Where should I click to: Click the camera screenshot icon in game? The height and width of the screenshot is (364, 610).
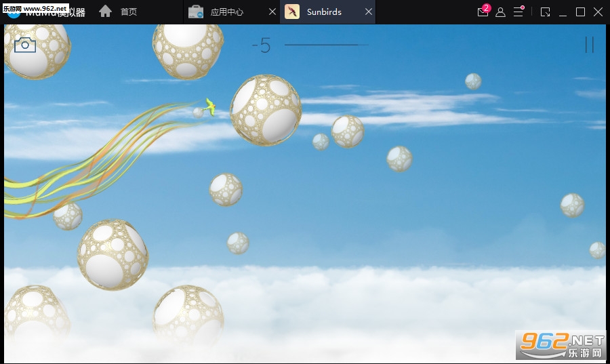click(x=25, y=45)
